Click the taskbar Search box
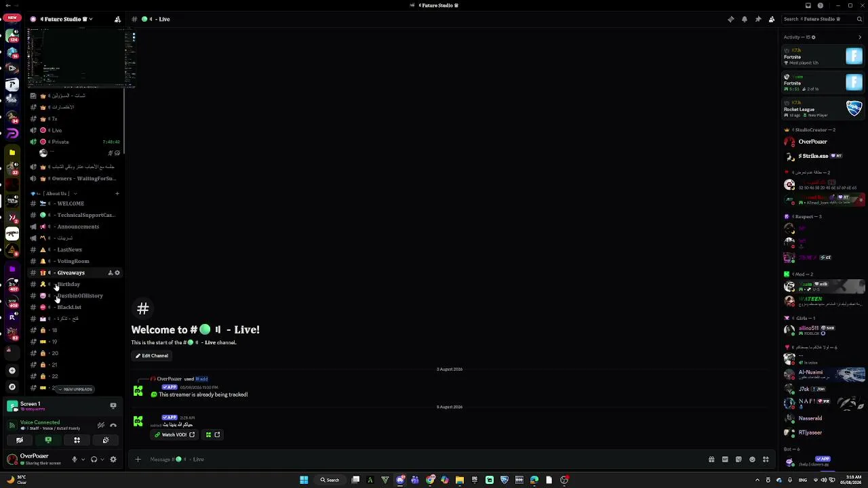868x488 pixels. (x=330, y=480)
